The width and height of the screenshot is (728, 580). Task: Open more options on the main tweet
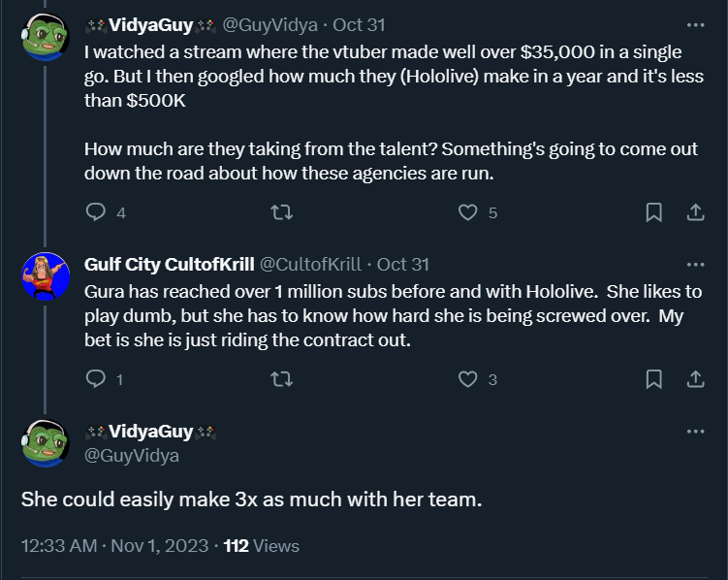point(695,431)
